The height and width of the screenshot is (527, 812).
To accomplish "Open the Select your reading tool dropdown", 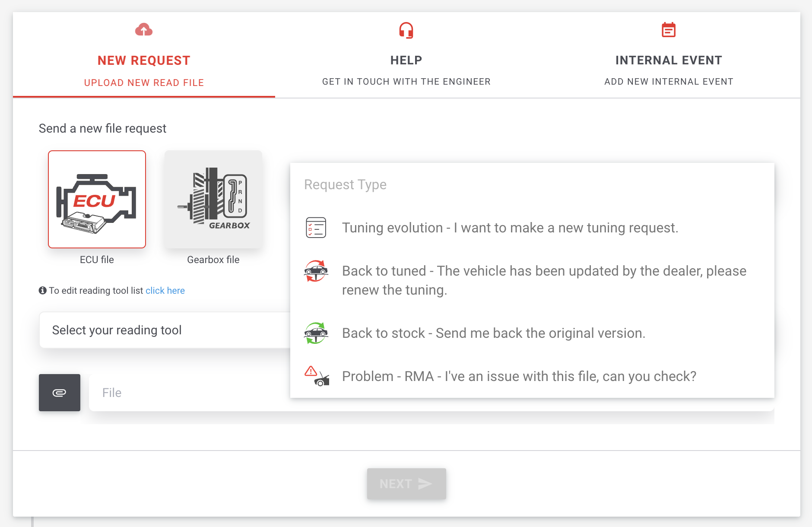I will 164,330.
